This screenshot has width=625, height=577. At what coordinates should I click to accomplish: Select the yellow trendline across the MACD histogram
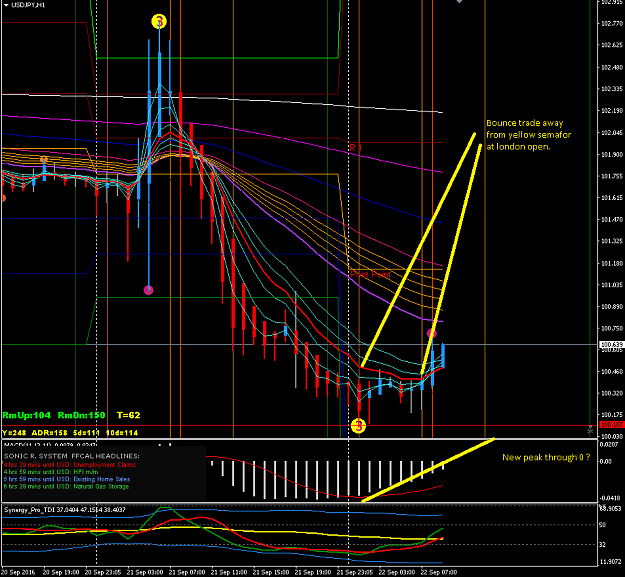pyautogui.click(x=428, y=470)
